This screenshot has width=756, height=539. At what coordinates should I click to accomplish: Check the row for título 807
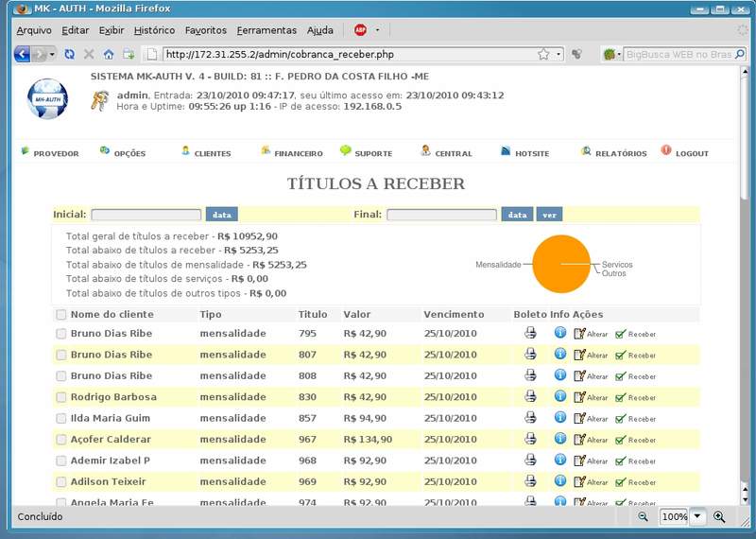(x=60, y=356)
